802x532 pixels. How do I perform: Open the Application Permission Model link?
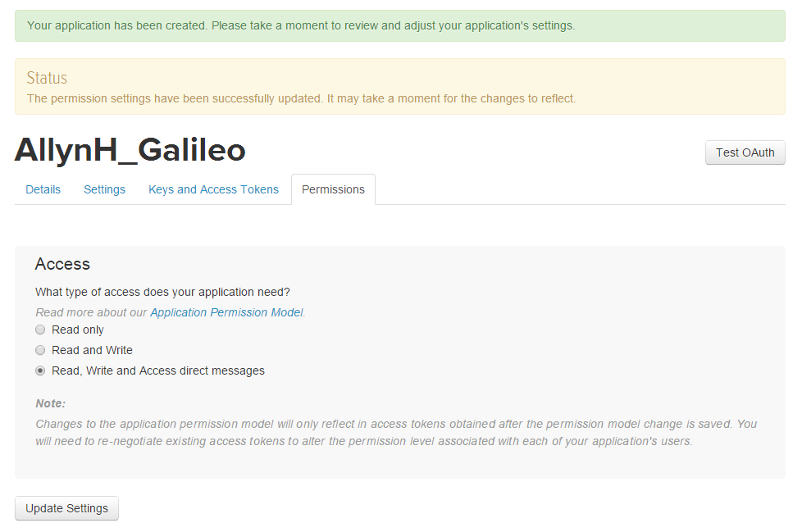coord(226,312)
